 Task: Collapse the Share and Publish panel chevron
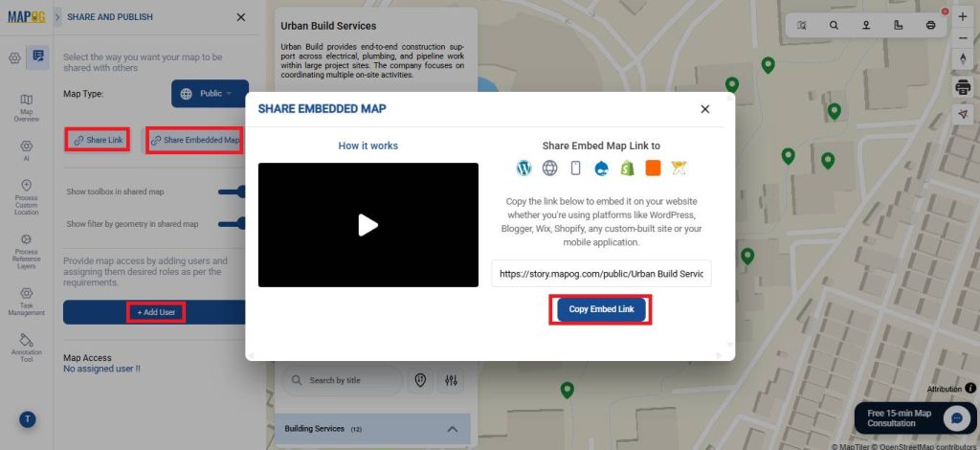click(x=57, y=17)
